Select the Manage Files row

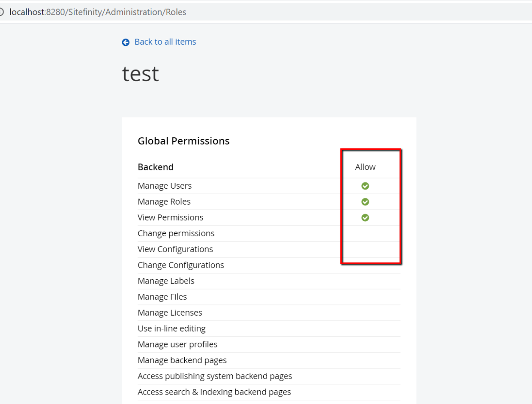pos(269,297)
